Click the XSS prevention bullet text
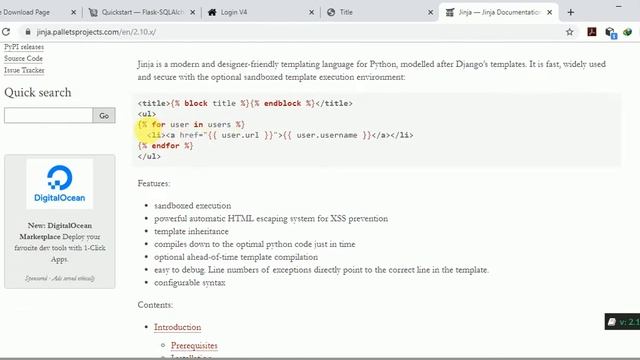This screenshot has height=360, width=640. (x=271, y=219)
